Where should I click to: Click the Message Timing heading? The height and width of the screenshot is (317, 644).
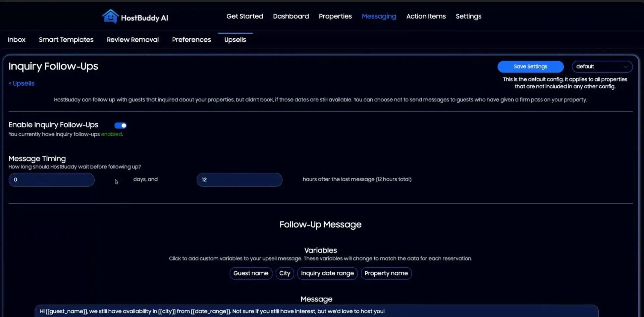(x=37, y=158)
